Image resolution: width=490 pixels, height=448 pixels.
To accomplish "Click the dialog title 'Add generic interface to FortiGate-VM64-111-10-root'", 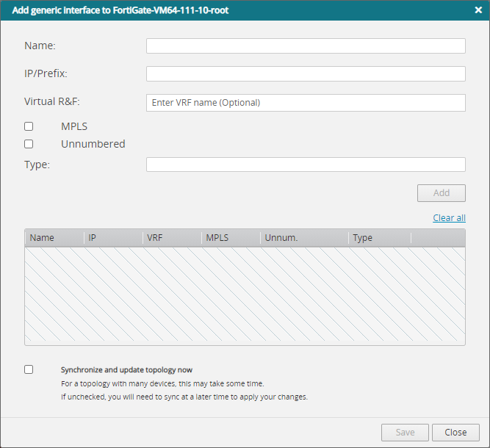I will [x=120, y=10].
